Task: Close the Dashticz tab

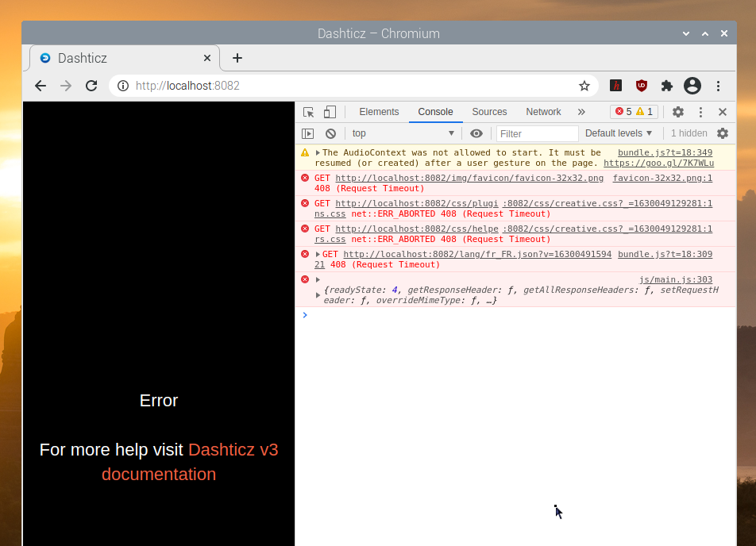Action: click(x=207, y=58)
